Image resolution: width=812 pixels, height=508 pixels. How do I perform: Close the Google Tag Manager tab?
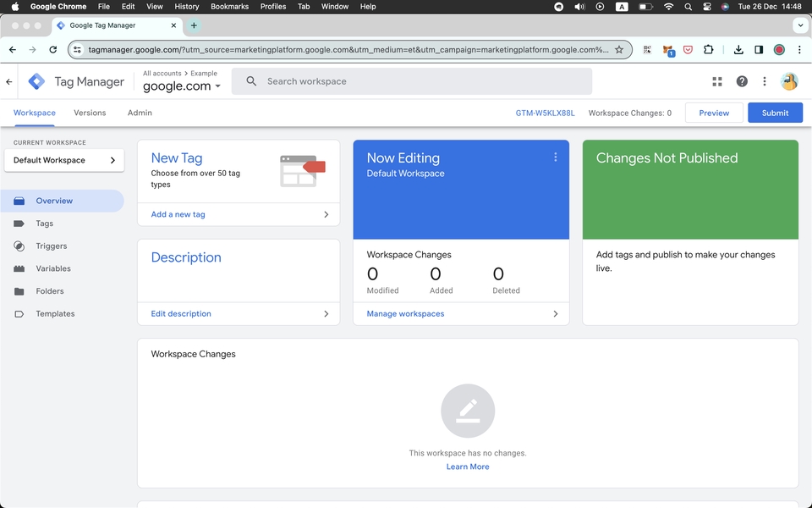coord(173,25)
